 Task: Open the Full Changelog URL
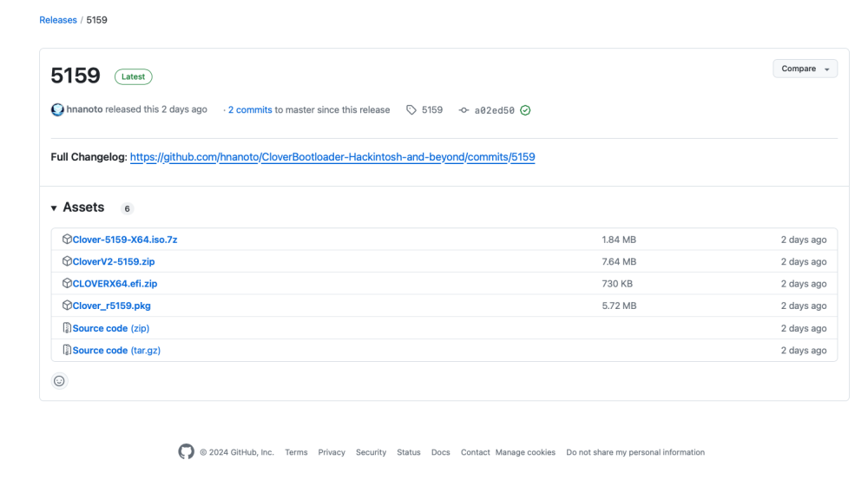tap(332, 157)
